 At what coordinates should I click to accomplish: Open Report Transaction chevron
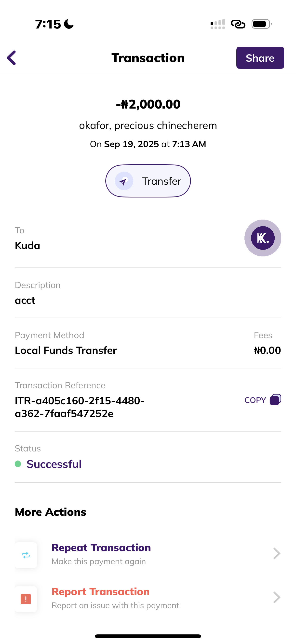277,598
